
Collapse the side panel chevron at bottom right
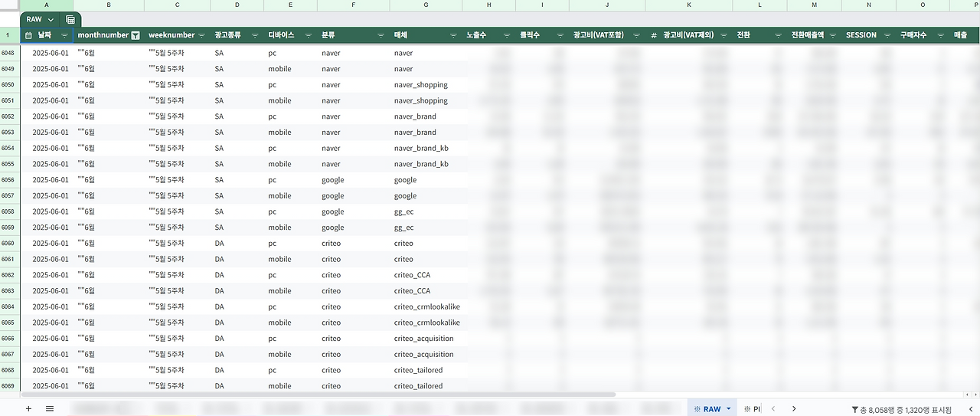point(971,408)
